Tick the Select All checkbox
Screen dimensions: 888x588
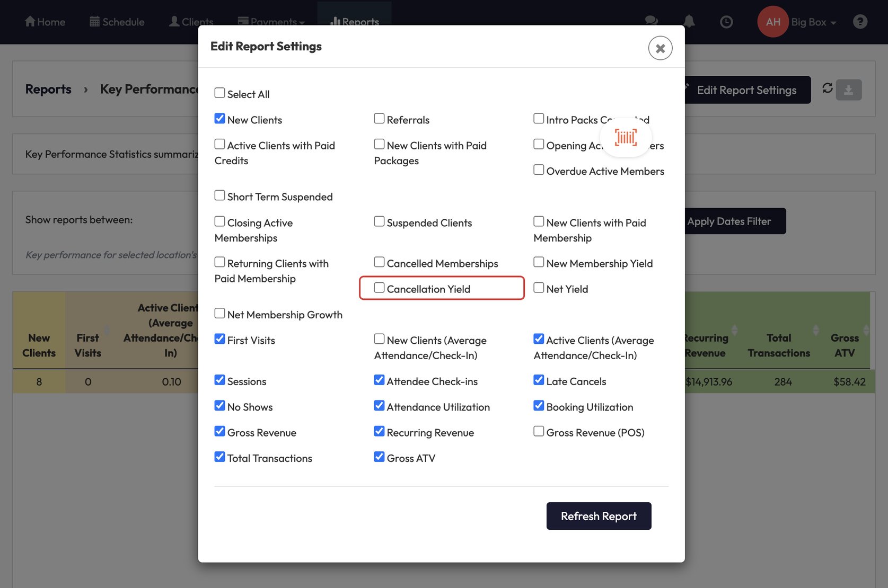(x=220, y=93)
